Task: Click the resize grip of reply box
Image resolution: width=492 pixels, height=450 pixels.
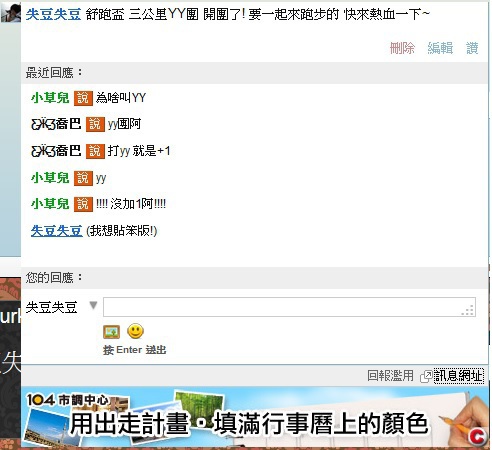Action: tap(468, 310)
